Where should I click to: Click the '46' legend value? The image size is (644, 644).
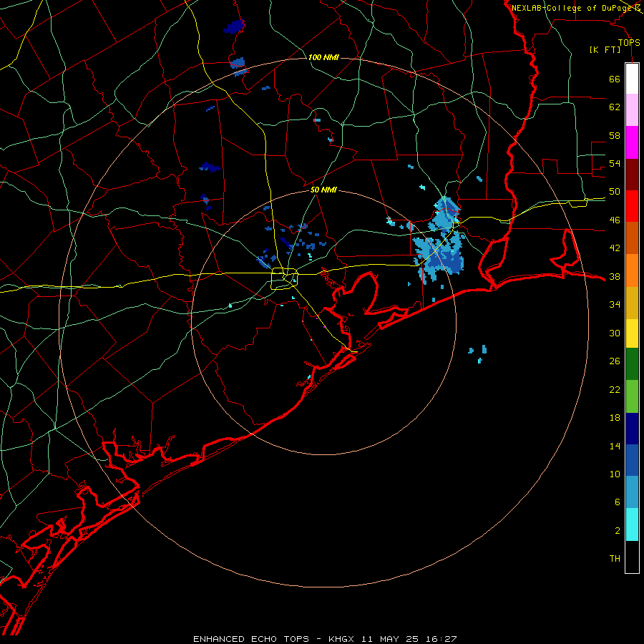point(615,220)
